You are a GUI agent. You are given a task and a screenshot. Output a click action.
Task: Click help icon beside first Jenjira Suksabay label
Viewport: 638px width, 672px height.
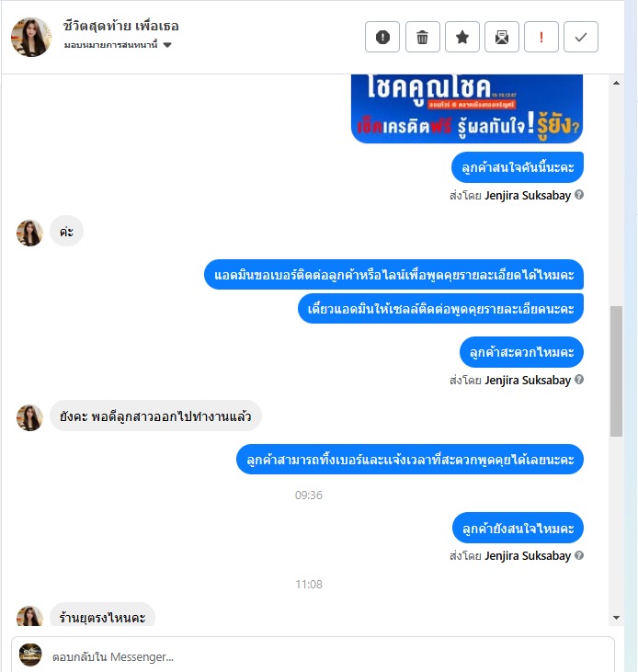(579, 195)
